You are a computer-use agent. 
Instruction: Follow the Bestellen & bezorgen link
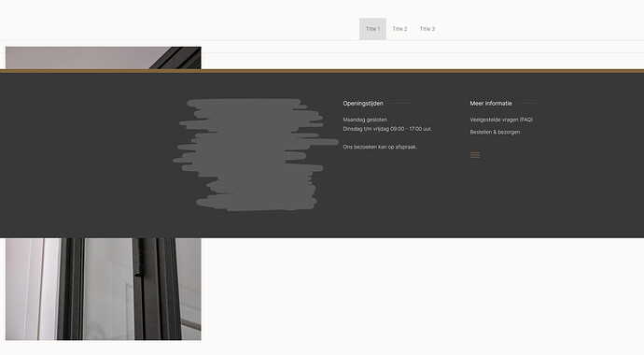click(x=495, y=132)
